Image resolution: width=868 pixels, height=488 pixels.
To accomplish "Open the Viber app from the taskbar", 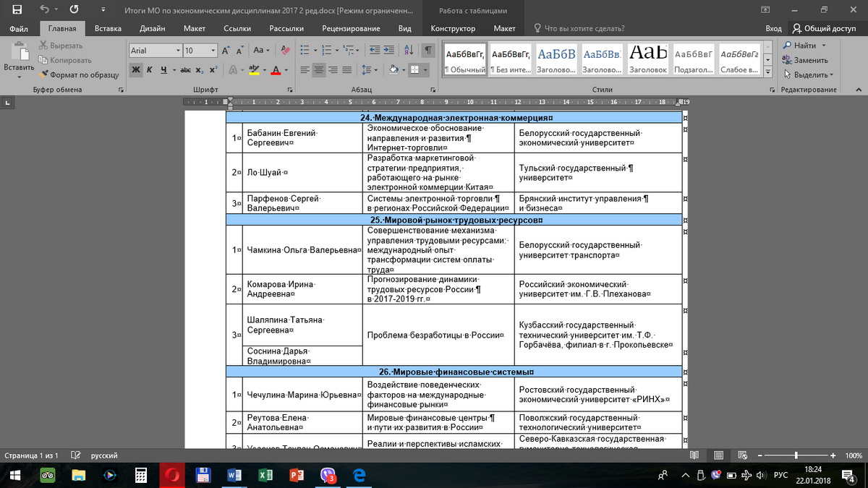I will coord(328,475).
